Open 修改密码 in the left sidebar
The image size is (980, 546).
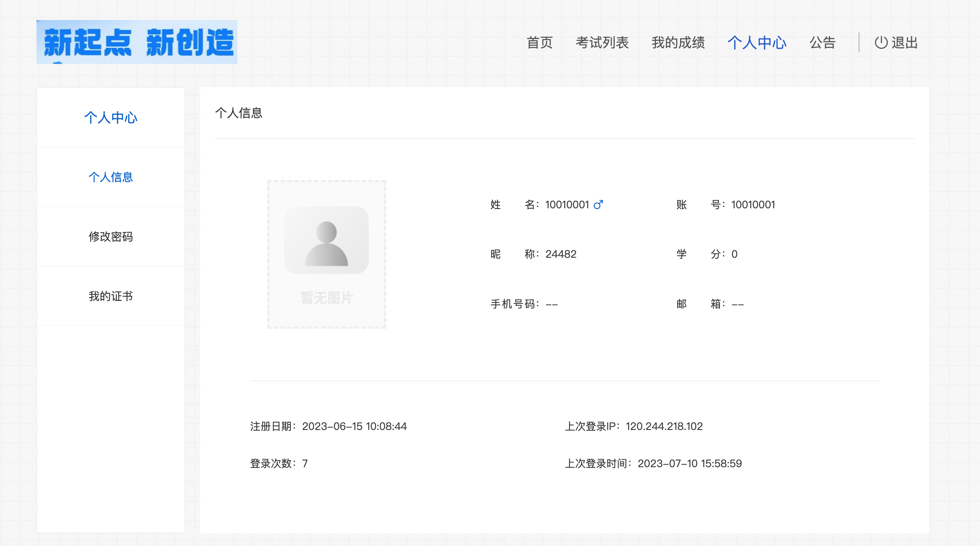click(111, 237)
